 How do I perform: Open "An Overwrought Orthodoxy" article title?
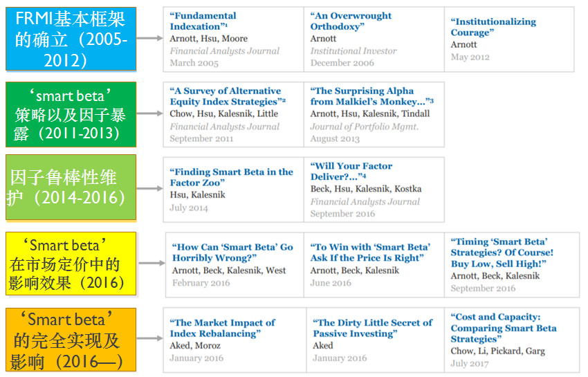[x=351, y=21]
